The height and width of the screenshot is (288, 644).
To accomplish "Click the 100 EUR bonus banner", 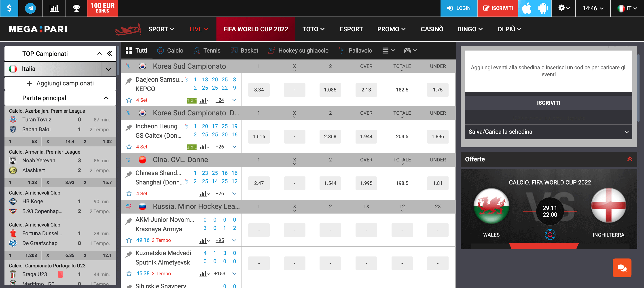I will (x=102, y=8).
